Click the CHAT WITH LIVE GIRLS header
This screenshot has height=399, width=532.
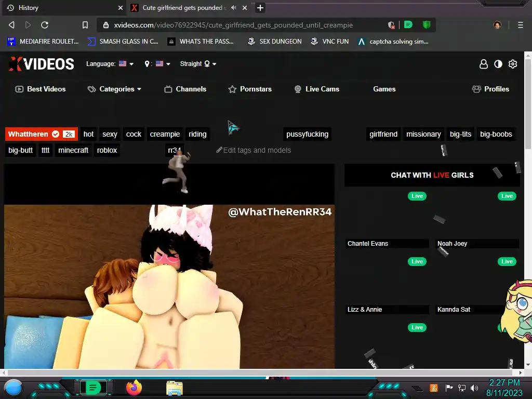[432, 175]
